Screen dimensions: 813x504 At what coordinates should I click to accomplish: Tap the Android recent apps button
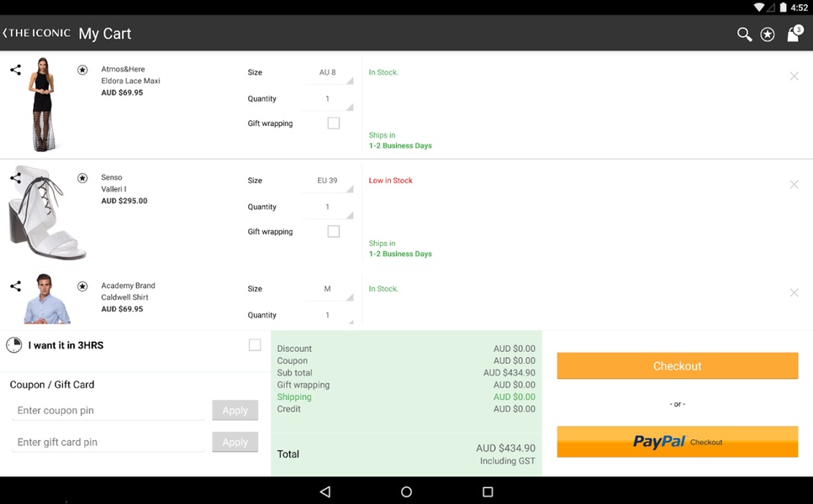[x=488, y=491]
